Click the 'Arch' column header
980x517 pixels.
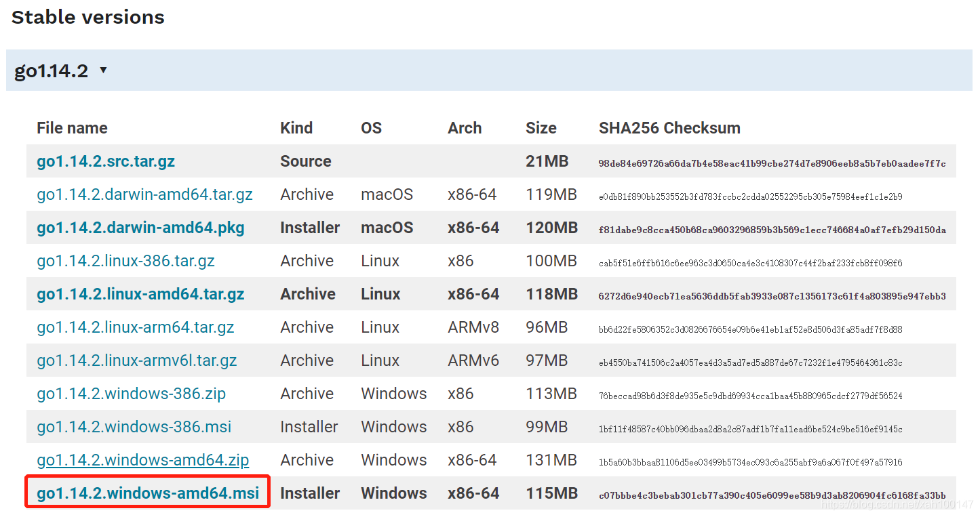tap(465, 128)
